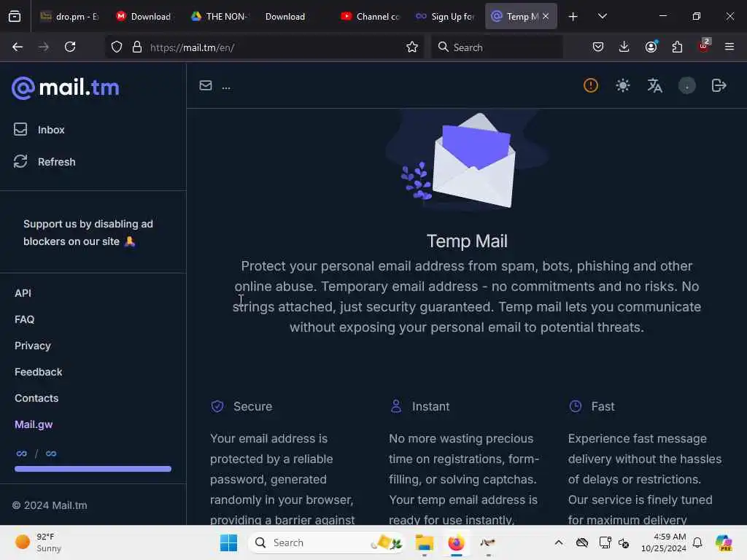Open a new browser tab
The height and width of the screenshot is (560, 747).
coord(573,17)
